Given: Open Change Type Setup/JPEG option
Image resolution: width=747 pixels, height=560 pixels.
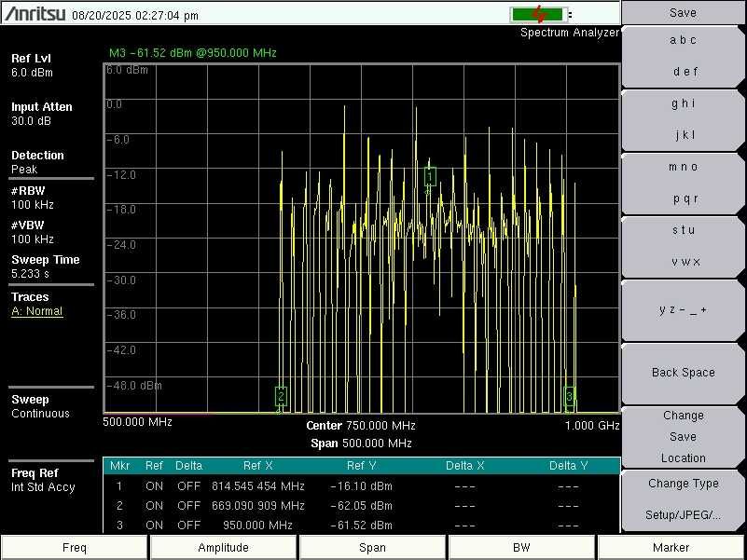Looking at the screenshot, I should (683, 499).
